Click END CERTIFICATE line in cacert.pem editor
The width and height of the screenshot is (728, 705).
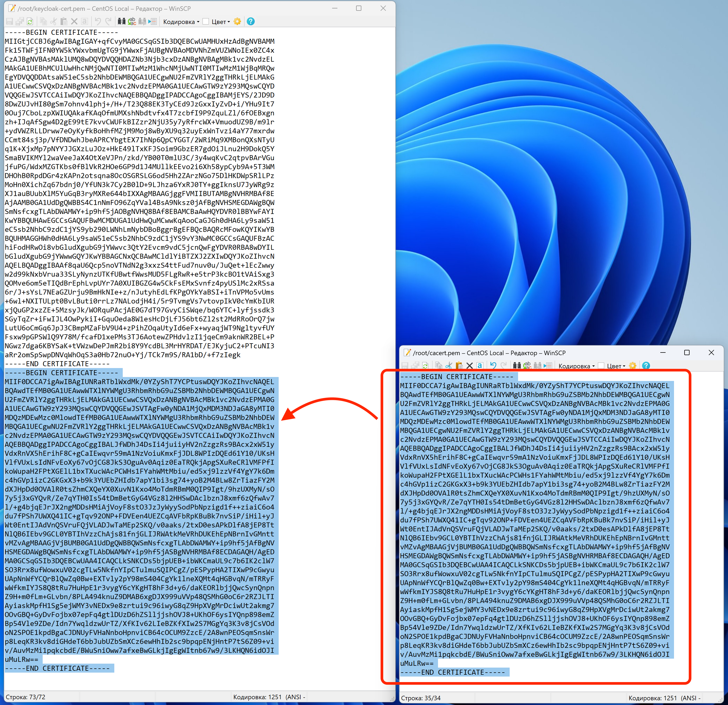coord(452,672)
